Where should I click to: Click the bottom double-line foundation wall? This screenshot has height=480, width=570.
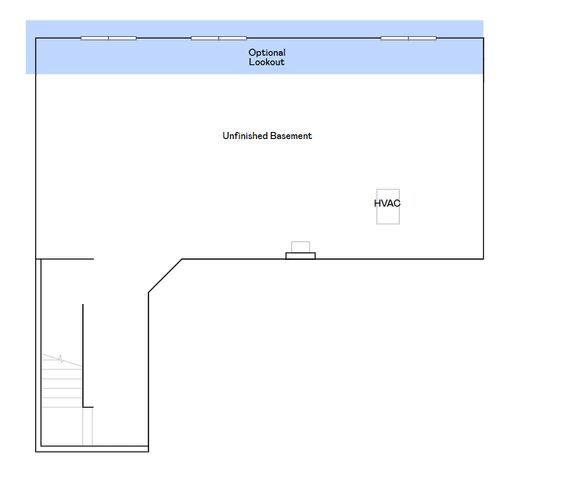[x=92, y=449]
